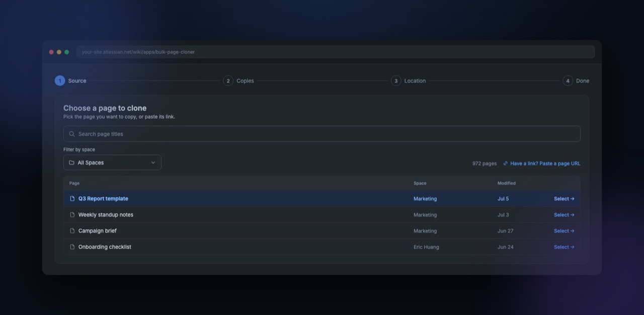Click Q3 Report template title
This screenshot has width=644, height=315.
[x=103, y=199]
